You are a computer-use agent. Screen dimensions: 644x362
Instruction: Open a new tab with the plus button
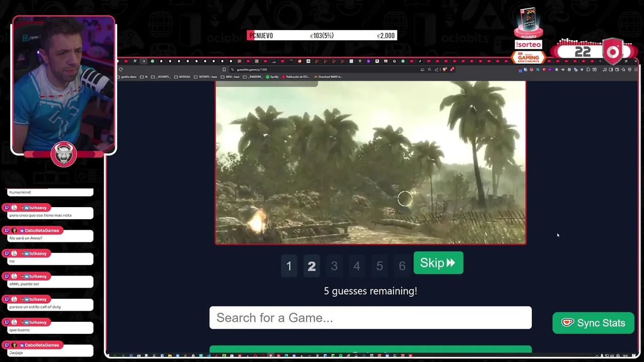tap(600, 61)
